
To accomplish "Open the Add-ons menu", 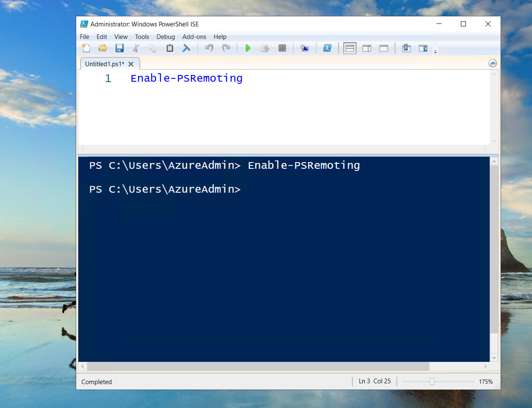I will 194,37.
